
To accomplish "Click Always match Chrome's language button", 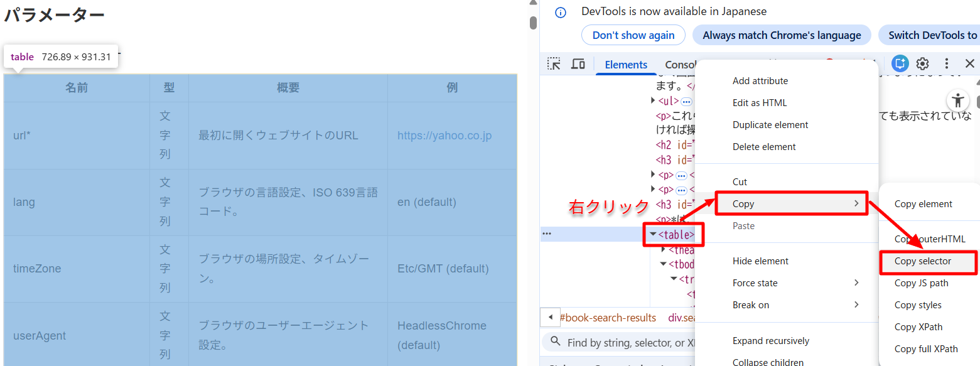I will pyautogui.click(x=781, y=35).
